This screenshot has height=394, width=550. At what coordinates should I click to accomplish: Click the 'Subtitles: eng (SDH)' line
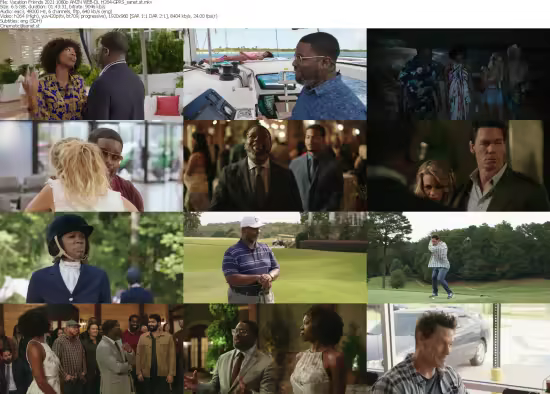[x=21, y=21]
